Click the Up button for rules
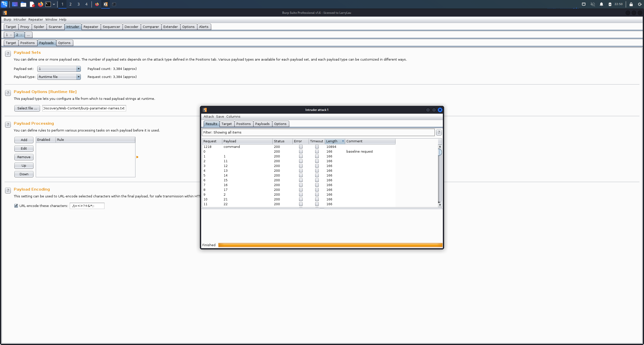Screen dimensions: 644x345 pyautogui.click(x=24, y=165)
